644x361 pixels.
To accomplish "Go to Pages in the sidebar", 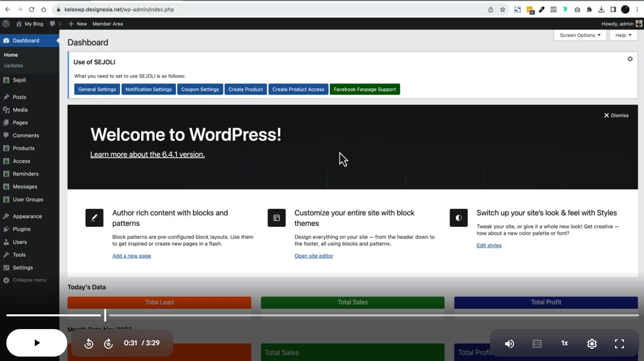I will 29,123.
